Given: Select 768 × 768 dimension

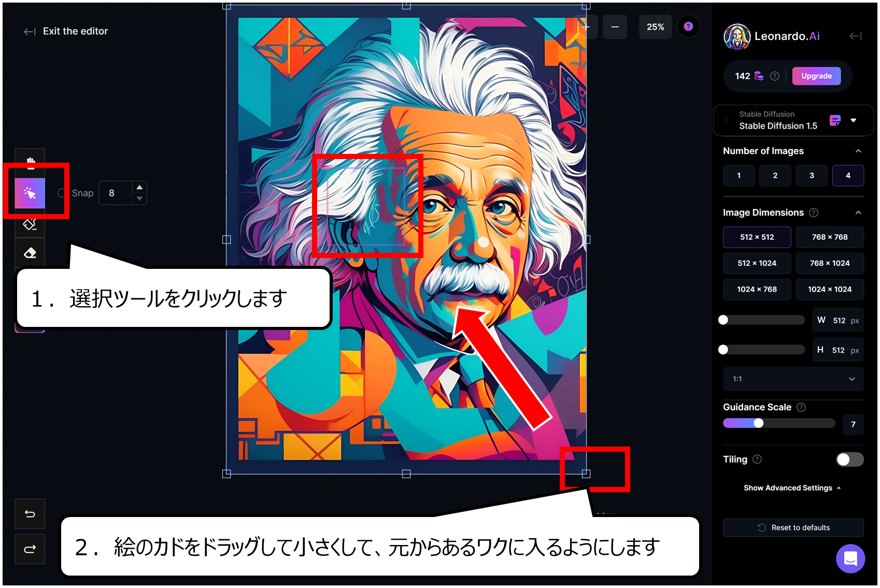Looking at the screenshot, I should 830,237.
